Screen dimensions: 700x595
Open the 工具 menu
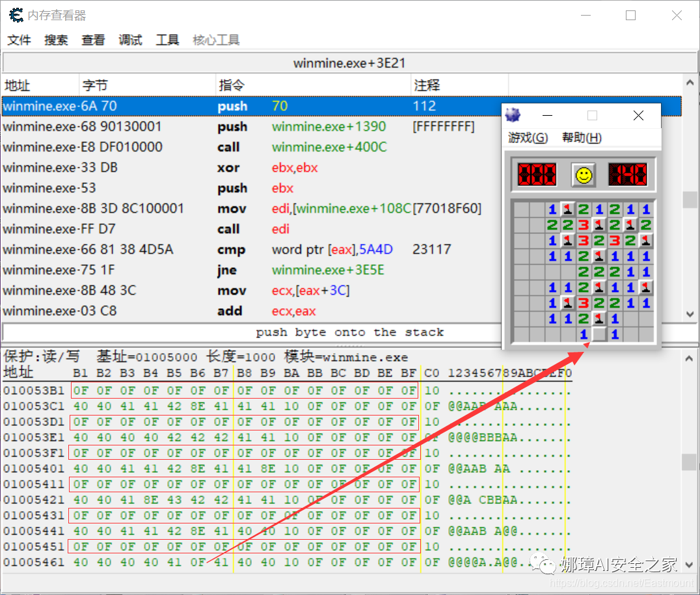[x=167, y=40]
